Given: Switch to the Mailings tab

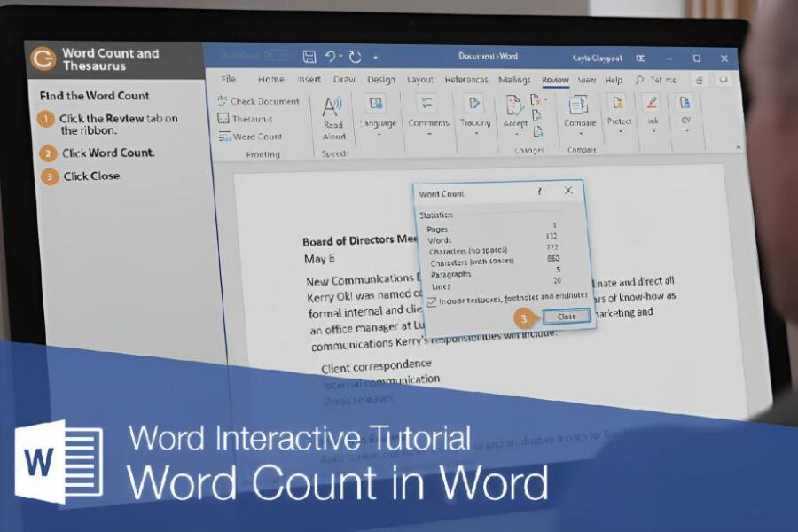Looking at the screenshot, I should click(514, 80).
